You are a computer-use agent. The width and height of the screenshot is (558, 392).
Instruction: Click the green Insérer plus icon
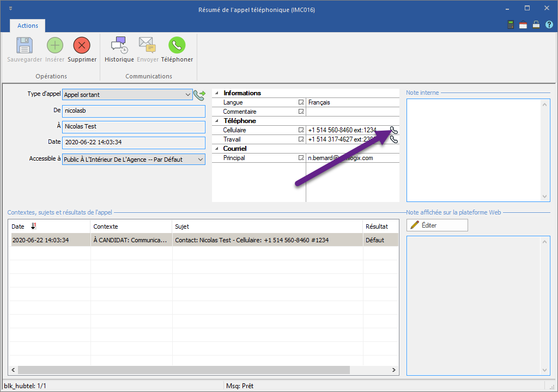[x=55, y=45]
